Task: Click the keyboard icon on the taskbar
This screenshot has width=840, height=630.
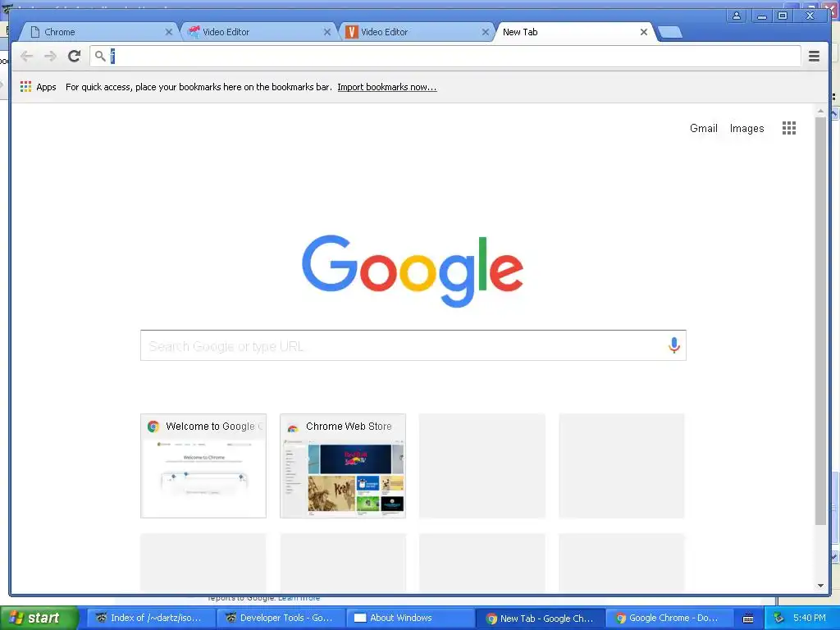Action: coord(748,619)
